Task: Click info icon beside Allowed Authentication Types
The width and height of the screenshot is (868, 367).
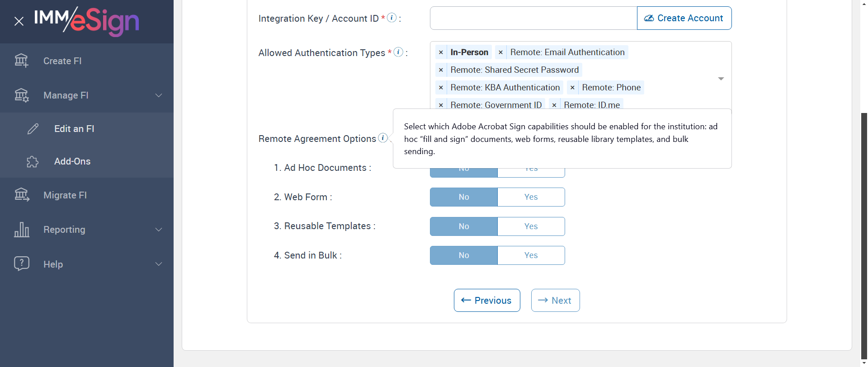Action: [x=398, y=52]
